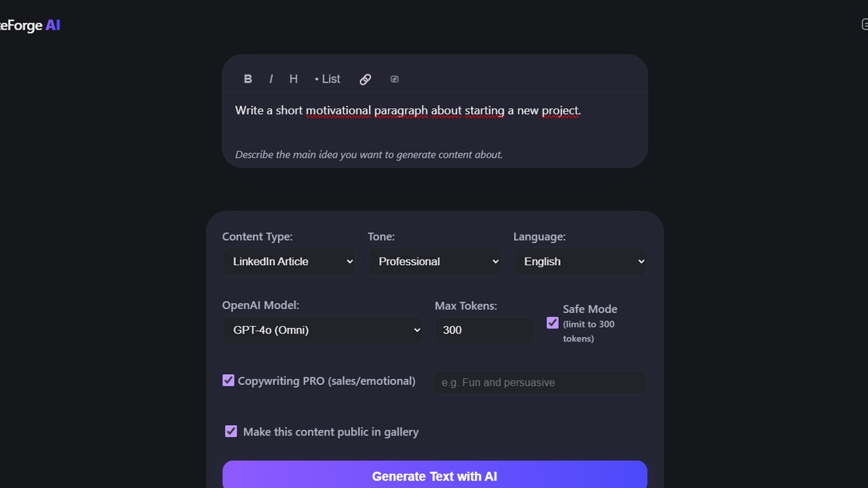Toggle bold formatting in the editor
Image resolution: width=868 pixels, height=488 pixels.
pos(248,79)
